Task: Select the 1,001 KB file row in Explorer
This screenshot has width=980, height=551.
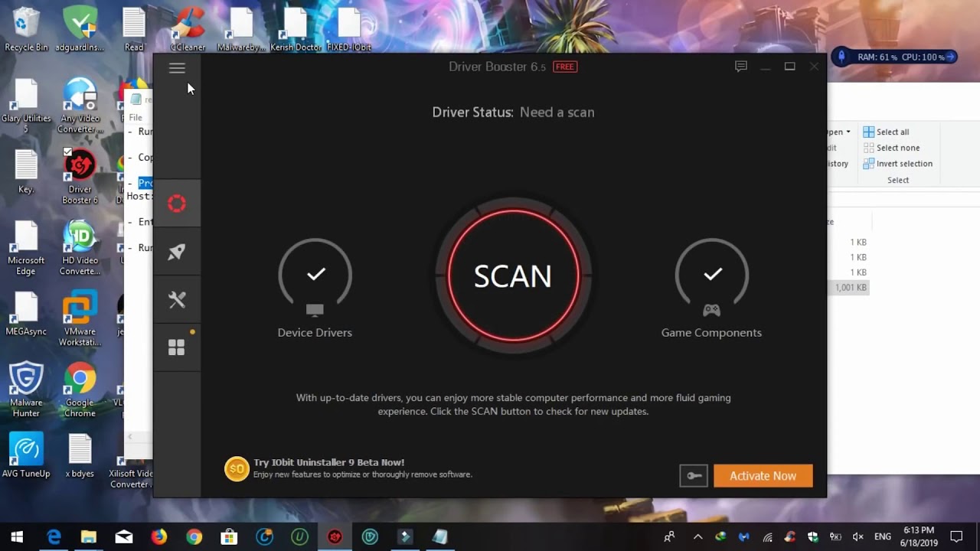Action: pos(850,288)
